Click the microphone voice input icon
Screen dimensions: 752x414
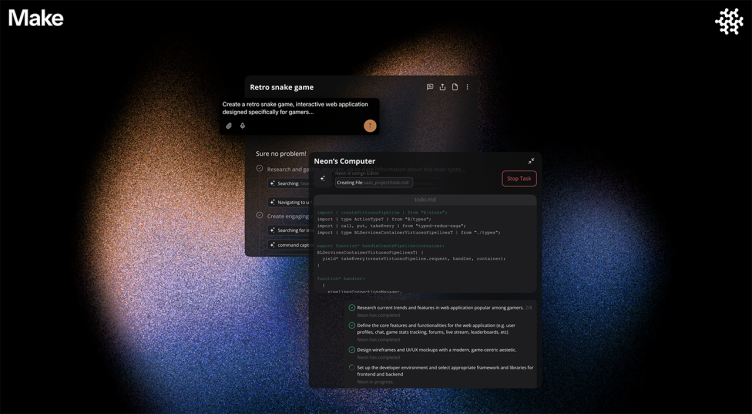(x=242, y=126)
